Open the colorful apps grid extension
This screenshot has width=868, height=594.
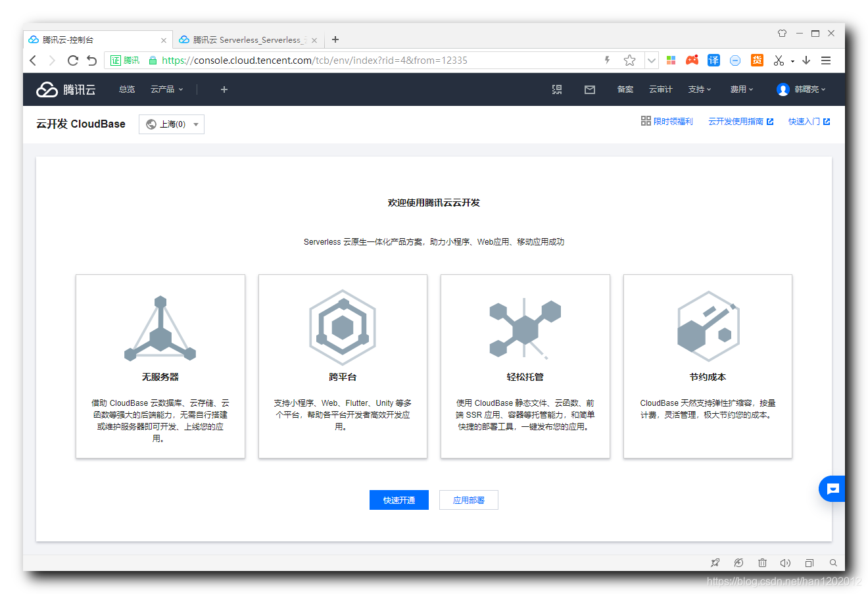(671, 61)
